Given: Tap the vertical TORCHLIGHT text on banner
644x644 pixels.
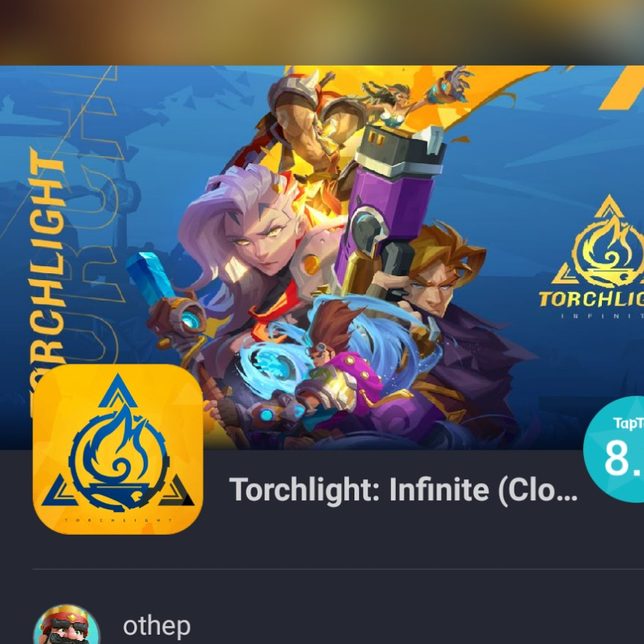Looking at the screenshot, I should (48, 267).
